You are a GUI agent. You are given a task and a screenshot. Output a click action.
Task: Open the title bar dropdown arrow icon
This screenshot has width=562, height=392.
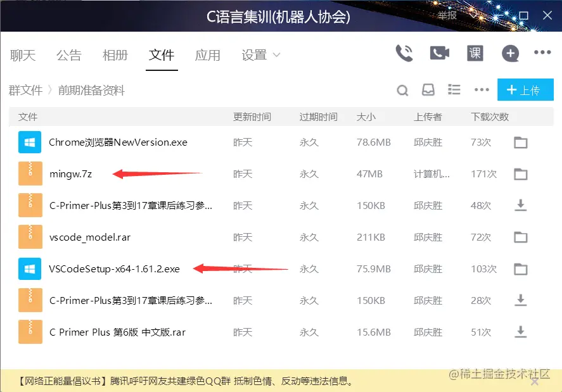(473, 15)
